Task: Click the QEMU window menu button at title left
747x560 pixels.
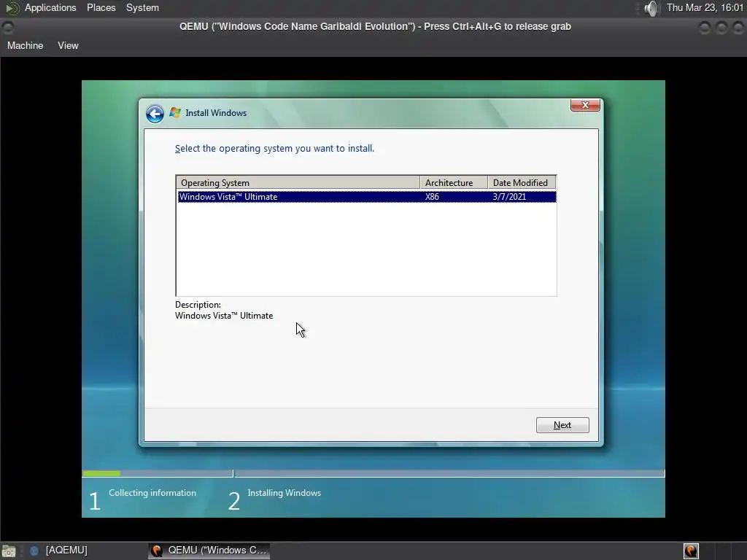Action: coord(7,27)
